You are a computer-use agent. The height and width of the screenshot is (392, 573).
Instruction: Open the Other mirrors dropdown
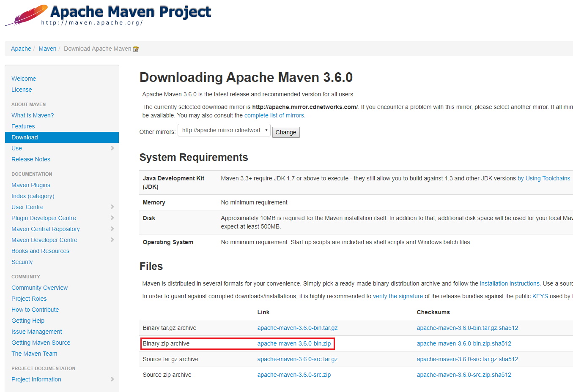click(224, 130)
